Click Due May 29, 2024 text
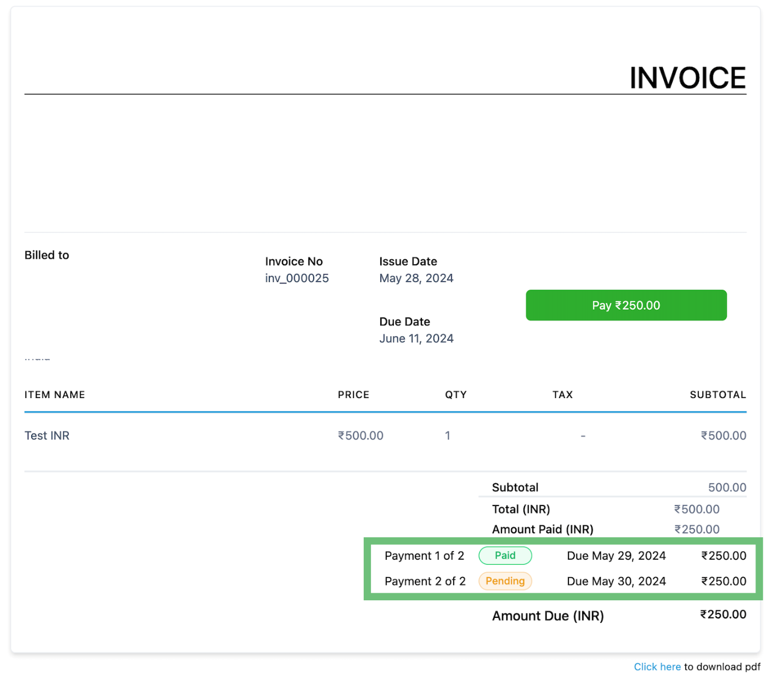The width and height of the screenshot is (784, 676). click(617, 556)
